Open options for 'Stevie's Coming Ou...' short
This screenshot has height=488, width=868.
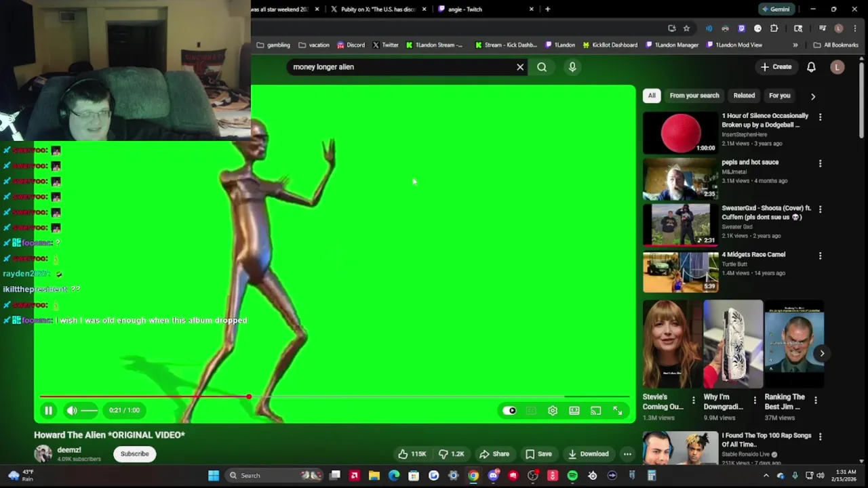click(693, 401)
